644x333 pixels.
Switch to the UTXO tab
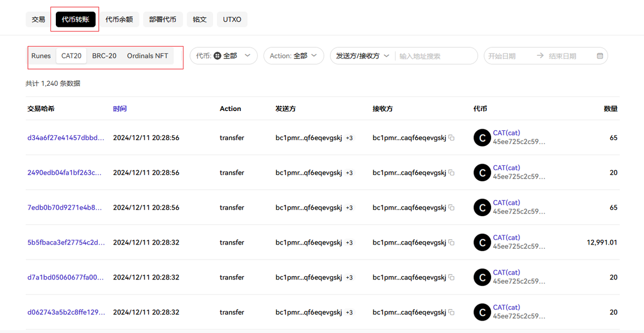click(x=232, y=20)
